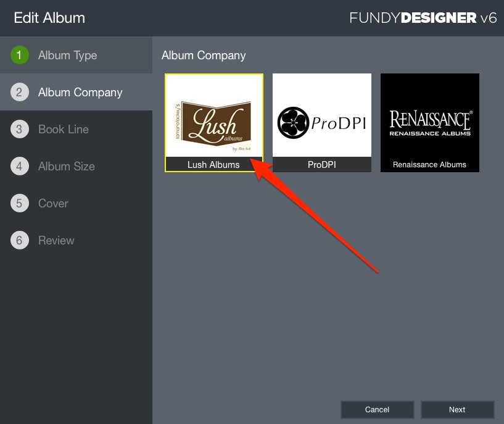Open the Cover step
The height and width of the screenshot is (424, 504).
(x=76, y=203)
